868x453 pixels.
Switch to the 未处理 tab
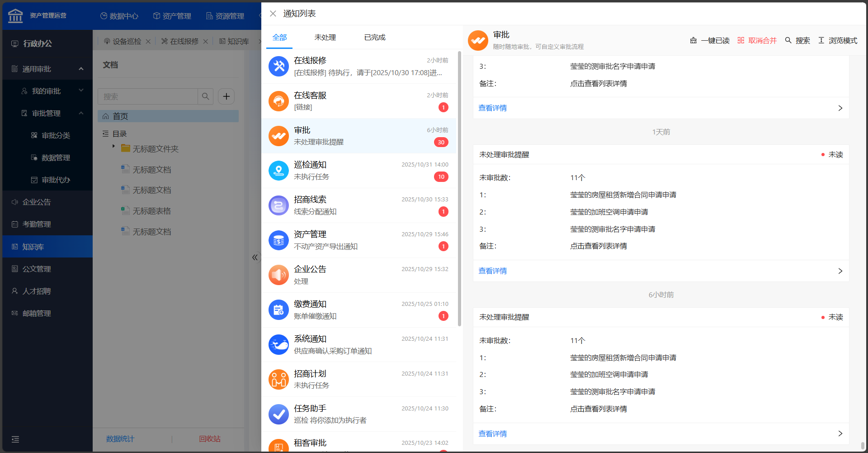[325, 38]
